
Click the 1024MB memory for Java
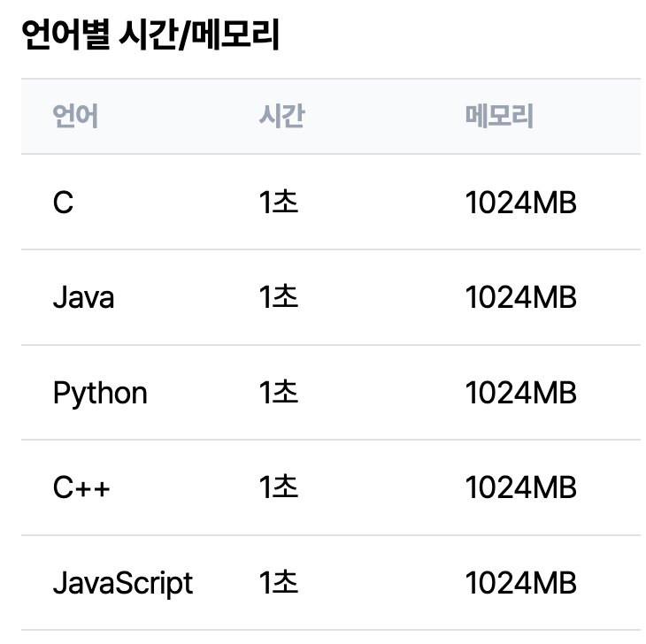tap(520, 297)
